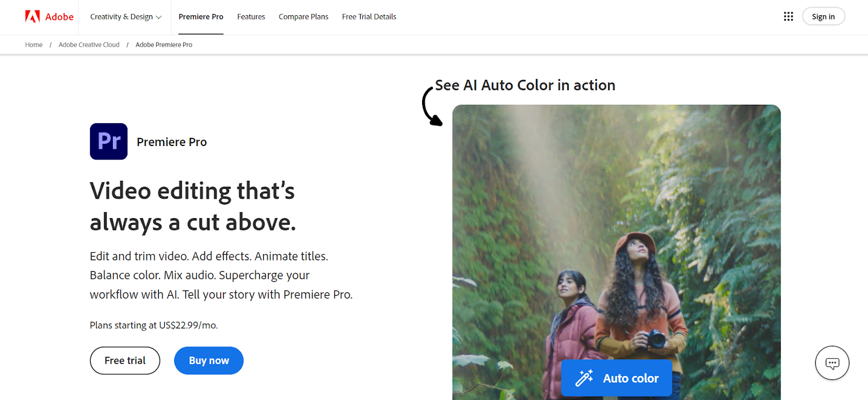Click the Buy now button
The image size is (868, 400).
(209, 360)
